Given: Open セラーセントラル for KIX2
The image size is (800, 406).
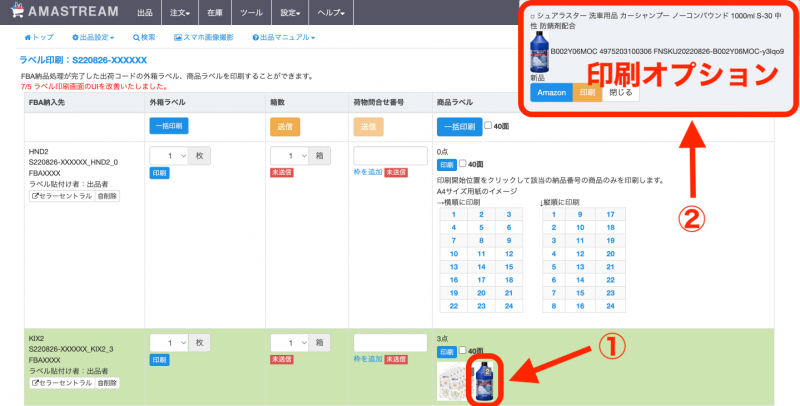Looking at the screenshot, I should click(62, 383).
